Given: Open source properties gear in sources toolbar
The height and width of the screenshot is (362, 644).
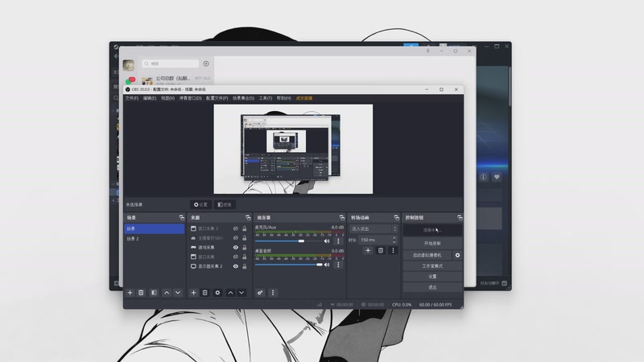Looking at the screenshot, I should click(217, 293).
